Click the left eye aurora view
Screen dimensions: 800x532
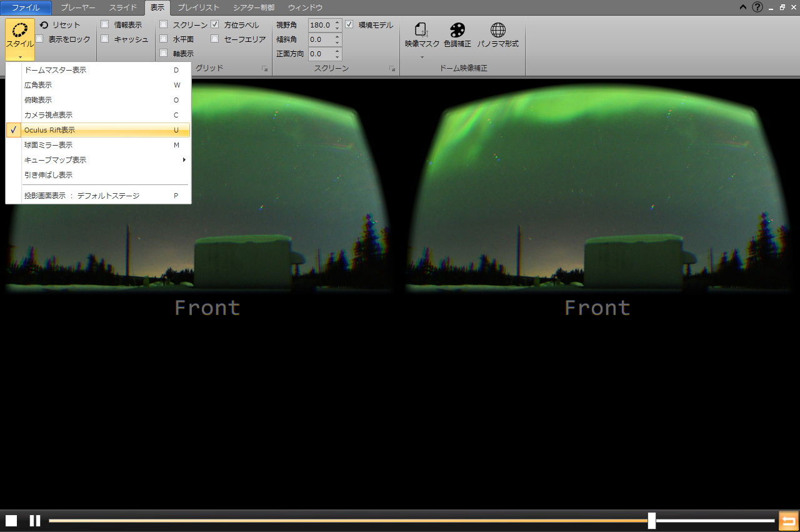pos(199,188)
